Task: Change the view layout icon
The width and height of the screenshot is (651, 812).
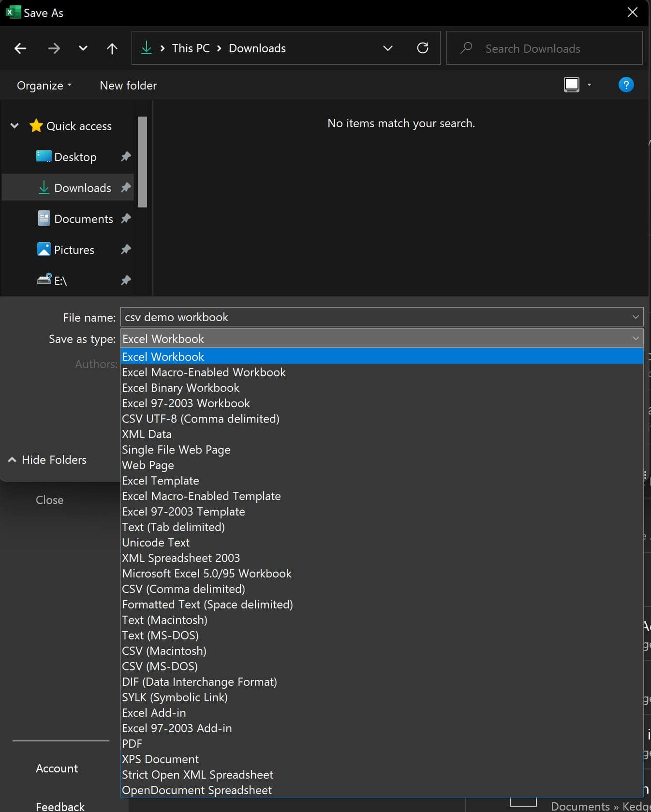Action: click(x=572, y=85)
